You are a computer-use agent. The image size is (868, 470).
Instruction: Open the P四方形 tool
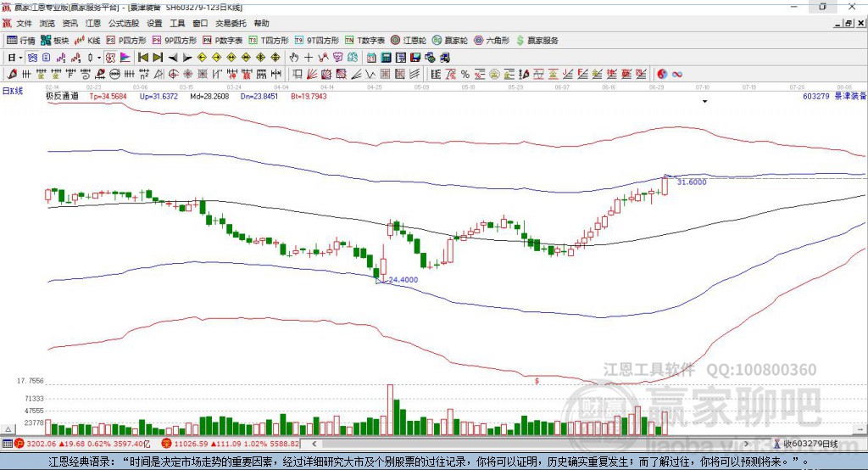[126, 41]
